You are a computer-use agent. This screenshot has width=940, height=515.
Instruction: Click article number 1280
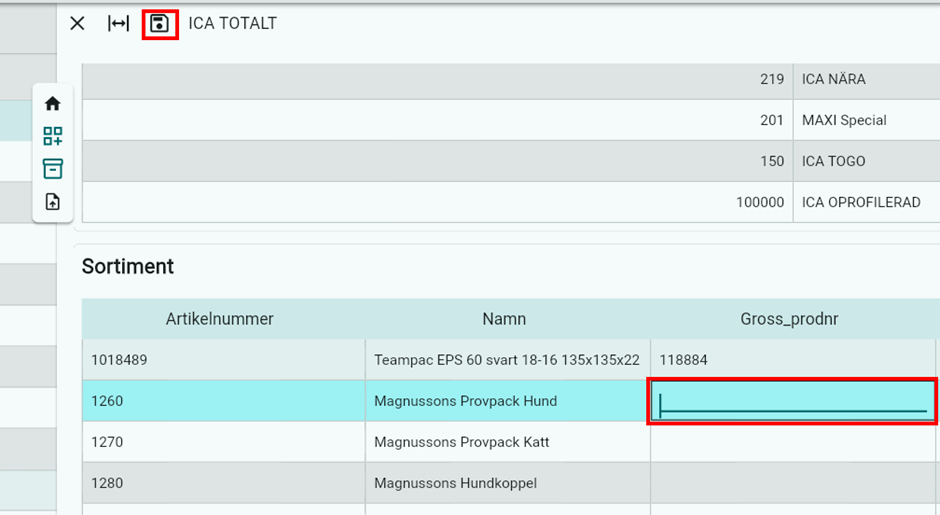click(107, 483)
